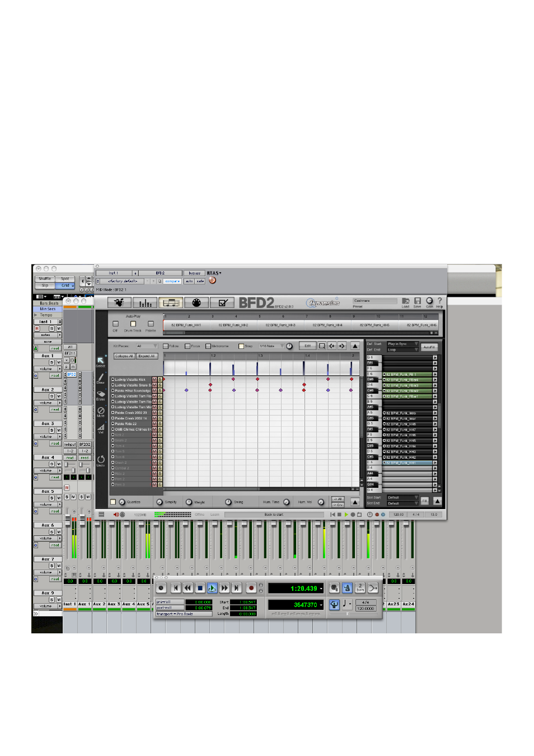Click the Stop button in Pro Tools transport
The image size is (534, 756).
(200, 588)
